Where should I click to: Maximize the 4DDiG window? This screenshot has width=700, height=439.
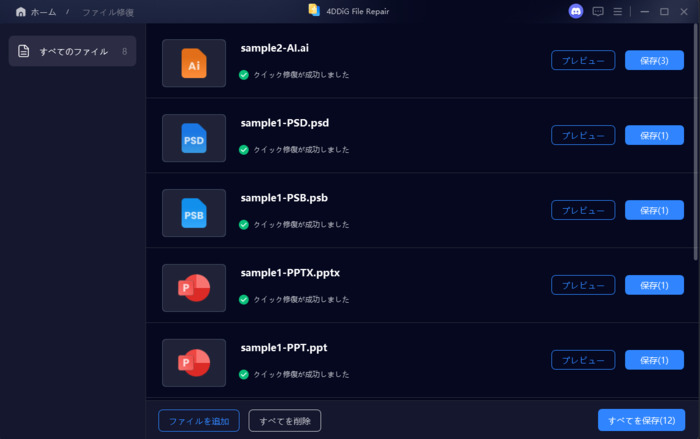(664, 12)
